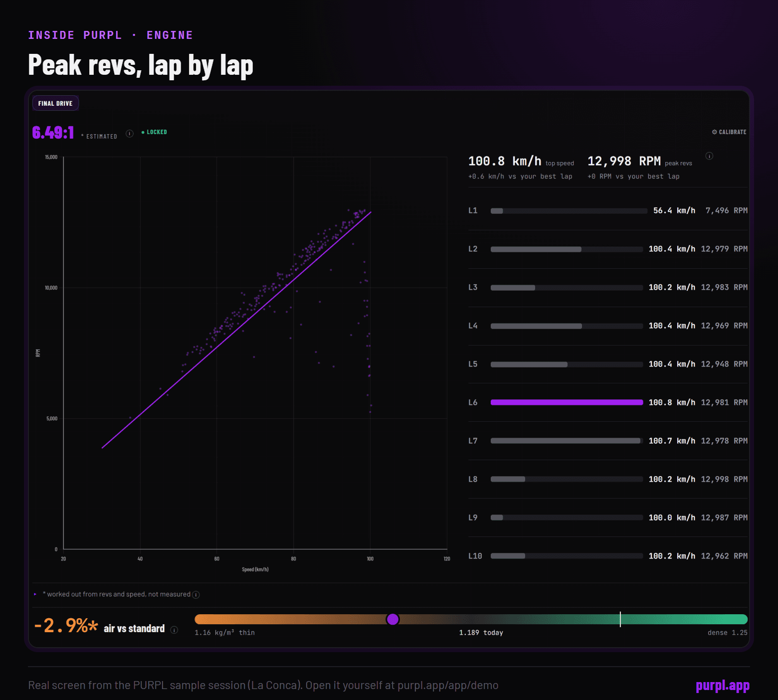
Task: Open info icon next to ESTIMATED label
Action: tap(130, 134)
